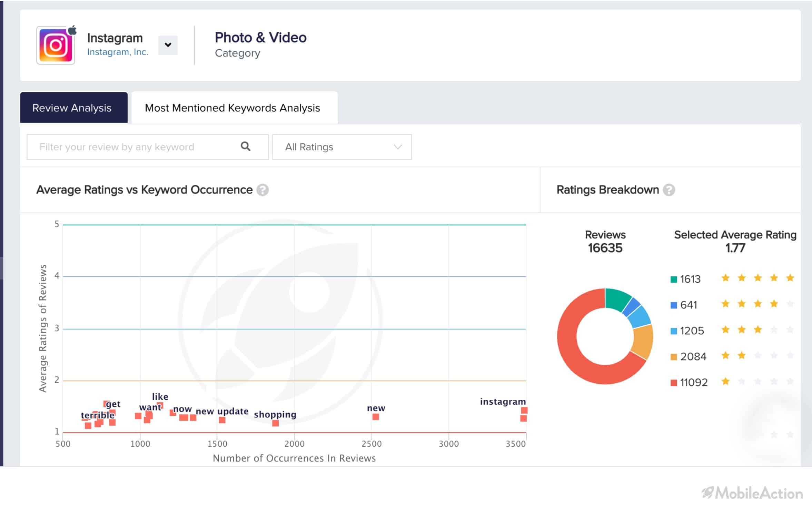The width and height of the screenshot is (812, 517).
Task: Open help icon beside Average Ratings title
Action: (263, 190)
